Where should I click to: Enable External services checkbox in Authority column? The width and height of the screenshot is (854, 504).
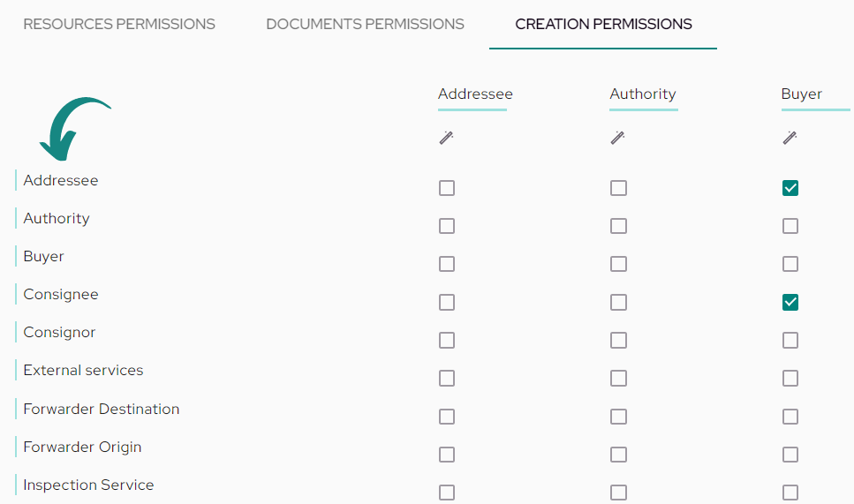click(x=618, y=379)
